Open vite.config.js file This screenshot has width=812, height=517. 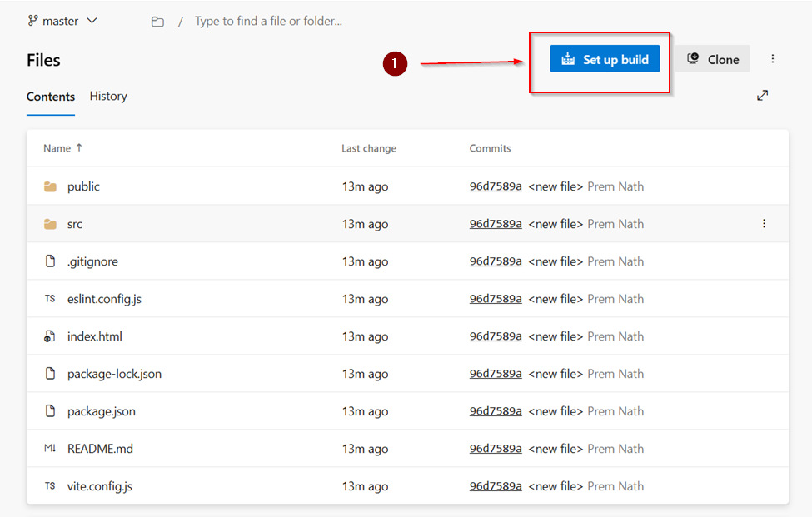tap(100, 486)
